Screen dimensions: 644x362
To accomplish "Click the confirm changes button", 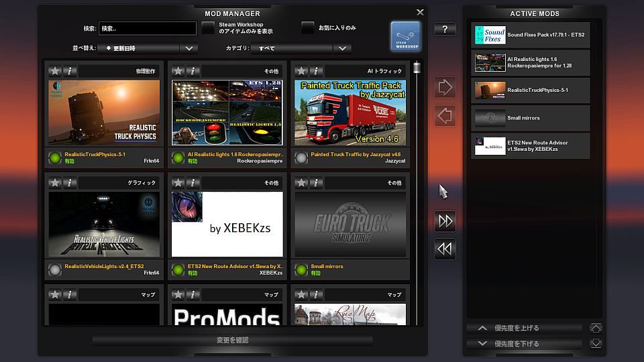I will 232,340.
